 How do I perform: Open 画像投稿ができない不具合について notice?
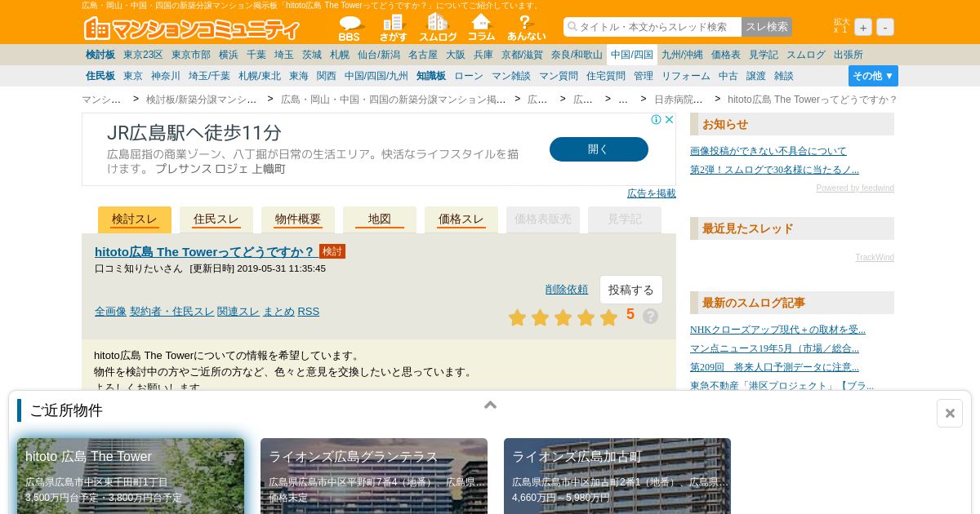tap(768, 151)
